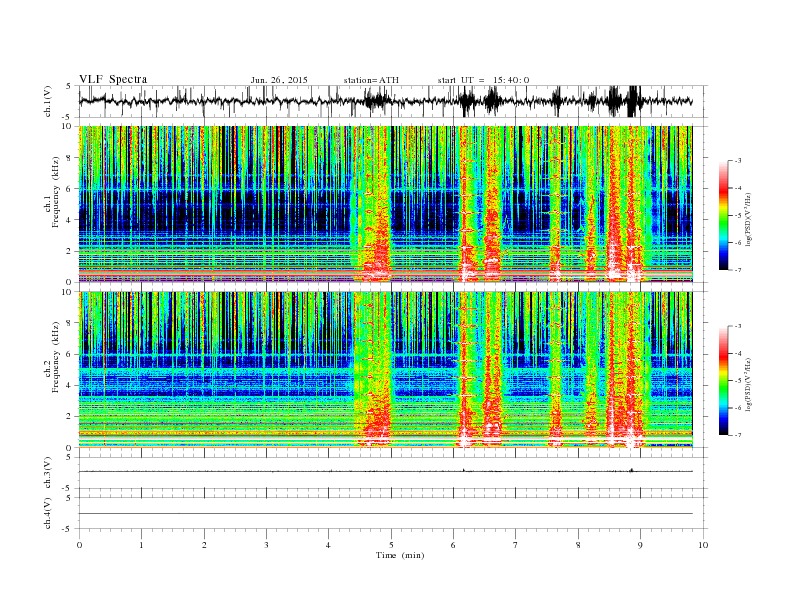Image resolution: width=792 pixels, height=612 pixels.
Task: Click the "2" kHz tick on ch.1 frequency axis
Action: tap(69, 251)
